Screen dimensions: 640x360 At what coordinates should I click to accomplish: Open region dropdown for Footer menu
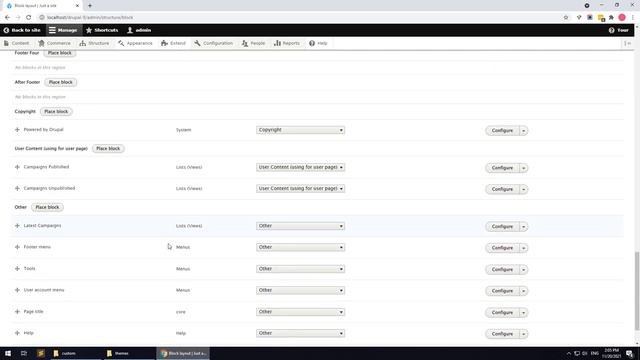click(300, 247)
